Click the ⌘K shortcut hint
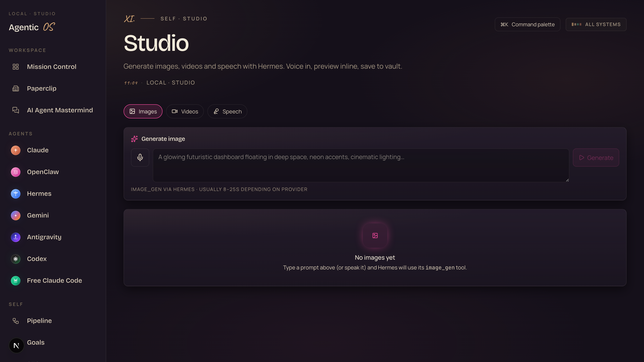 coord(504,25)
